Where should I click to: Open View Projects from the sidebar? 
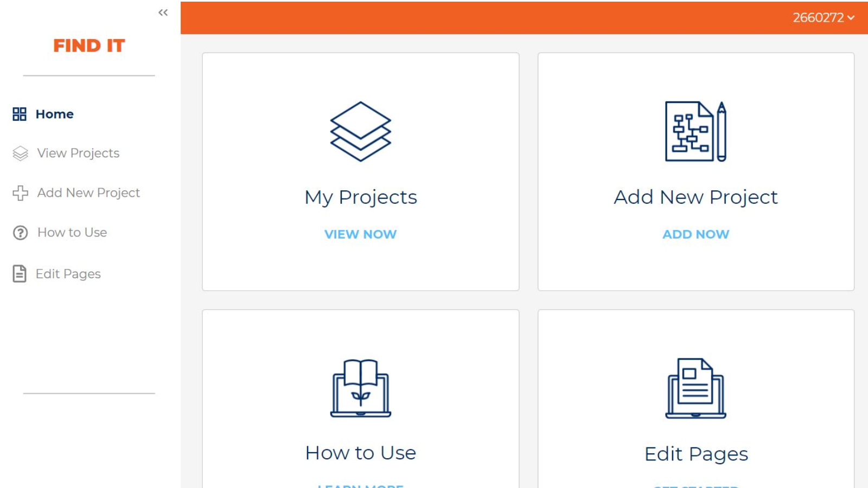(78, 153)
